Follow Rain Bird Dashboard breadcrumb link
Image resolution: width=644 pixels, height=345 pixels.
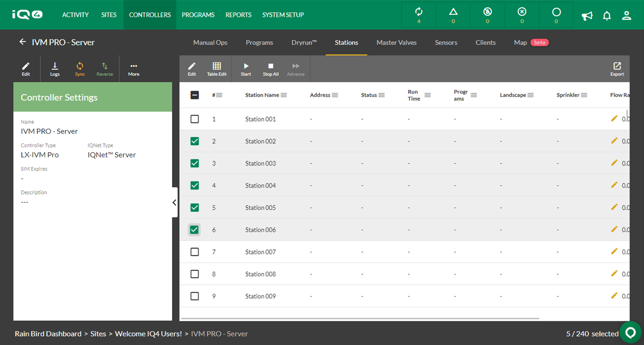pyautogui.click(x=48, y=333)
